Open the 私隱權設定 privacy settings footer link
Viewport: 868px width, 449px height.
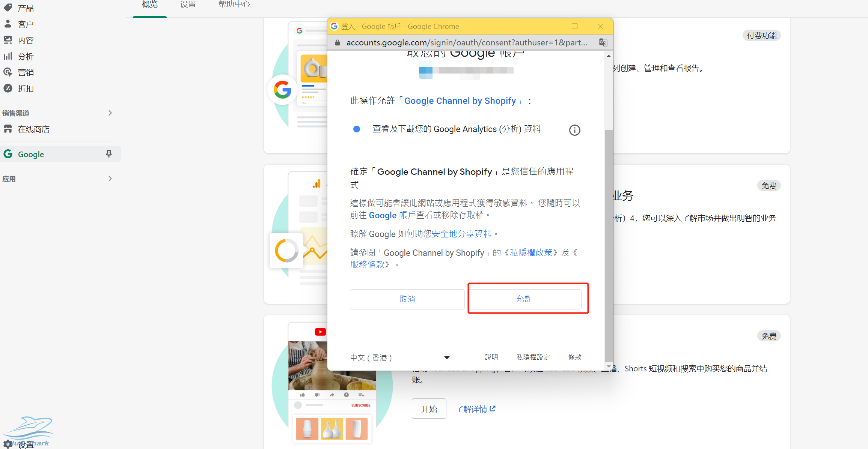coord(533,357)
